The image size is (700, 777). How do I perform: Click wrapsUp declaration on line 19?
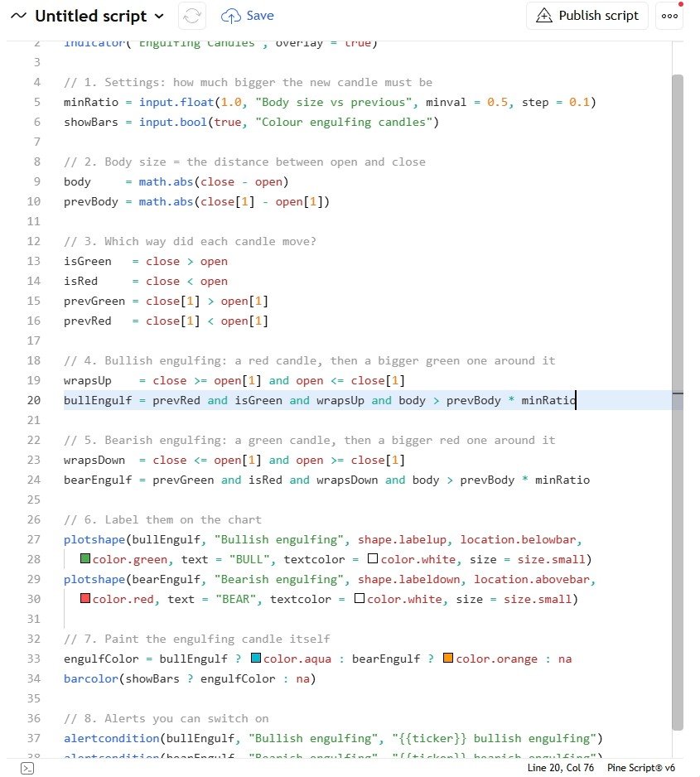pos(88,380)
